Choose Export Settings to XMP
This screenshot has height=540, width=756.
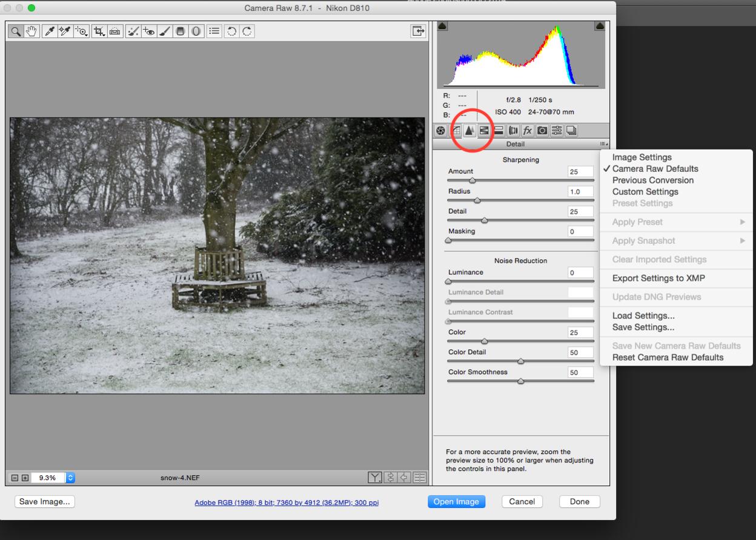point(658,278)
